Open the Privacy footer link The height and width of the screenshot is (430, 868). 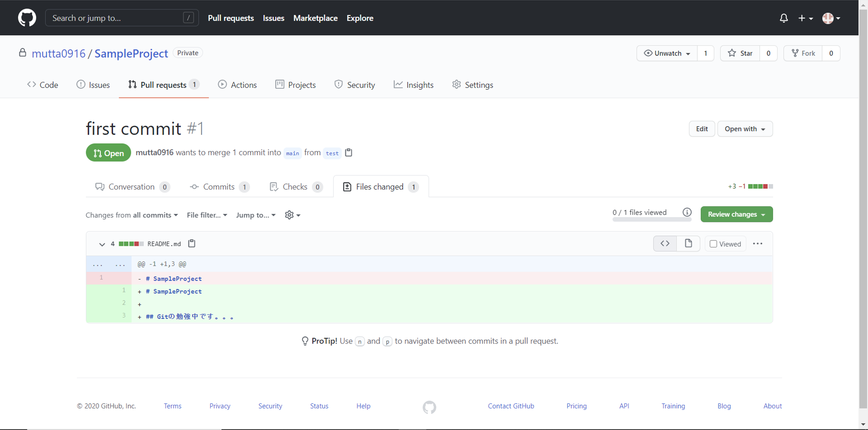(220, 406)
